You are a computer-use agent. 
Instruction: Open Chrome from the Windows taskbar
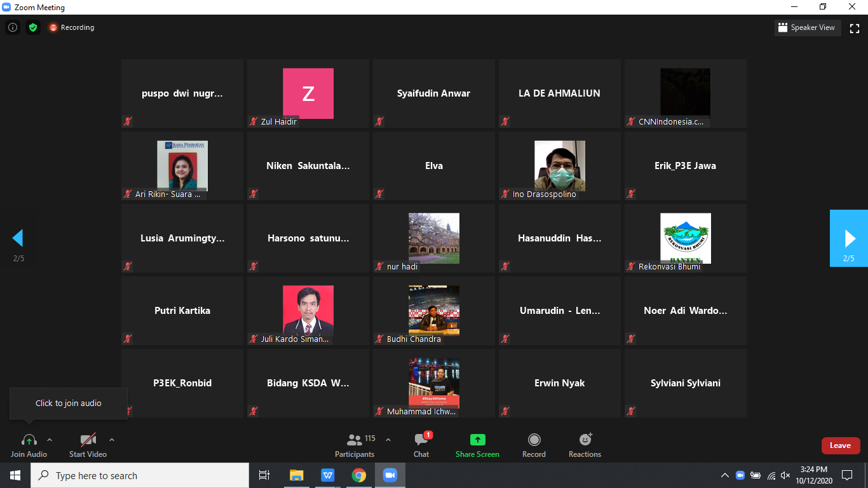359,475
